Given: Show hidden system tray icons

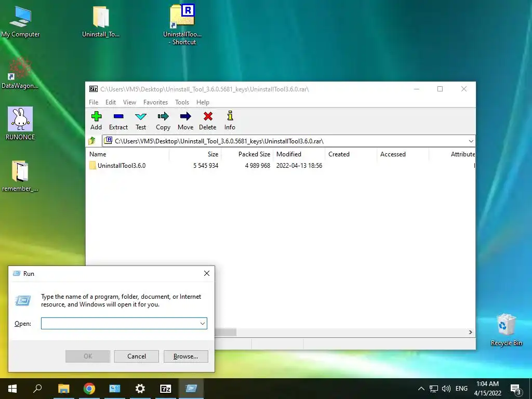Looking at the screenshot, I should [x=421, y=389].
